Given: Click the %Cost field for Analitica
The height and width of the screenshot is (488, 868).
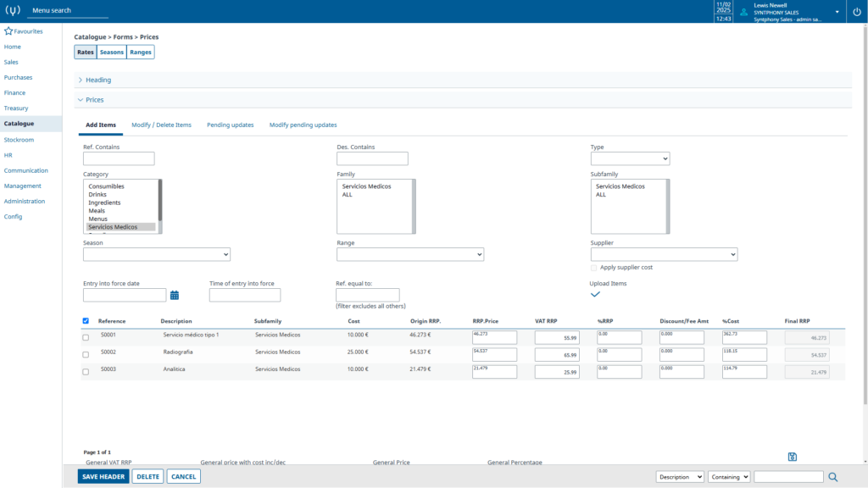Looking at the screenshot, I should [744, 372].
